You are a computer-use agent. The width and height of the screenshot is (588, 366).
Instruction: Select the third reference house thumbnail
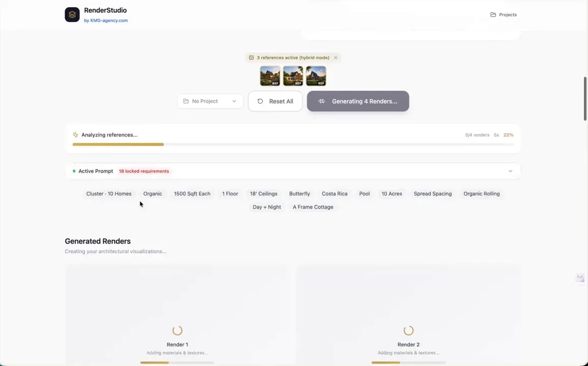[x=316, y=76]
